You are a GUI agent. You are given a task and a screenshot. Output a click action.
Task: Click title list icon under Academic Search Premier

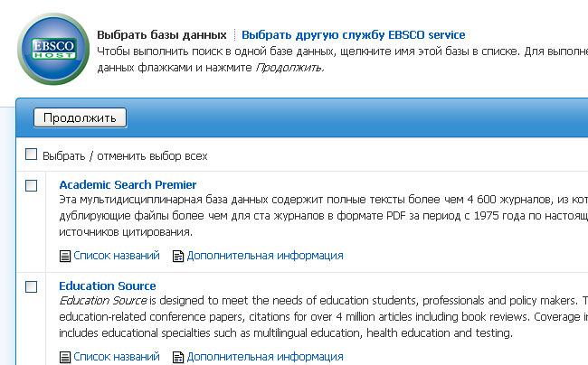[x=65, y=256]
